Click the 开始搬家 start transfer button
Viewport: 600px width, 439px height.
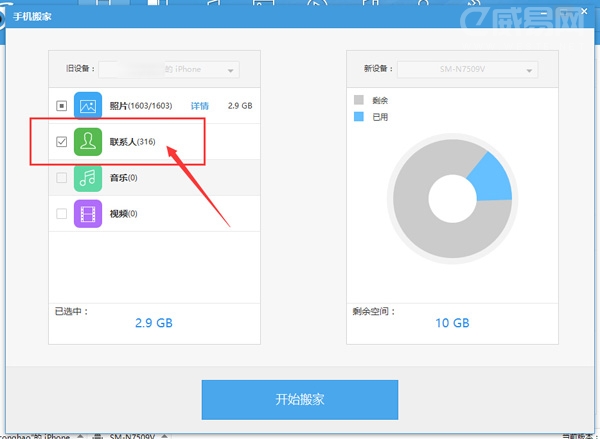coord(300,400)
